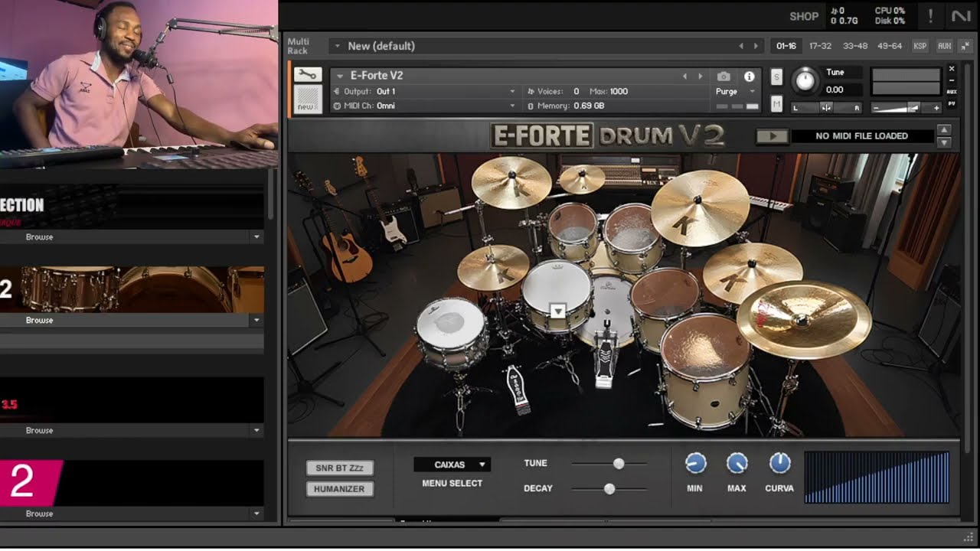Click the NO MIDI FILE LOADED display
The image size is (980, 551).
862,136
